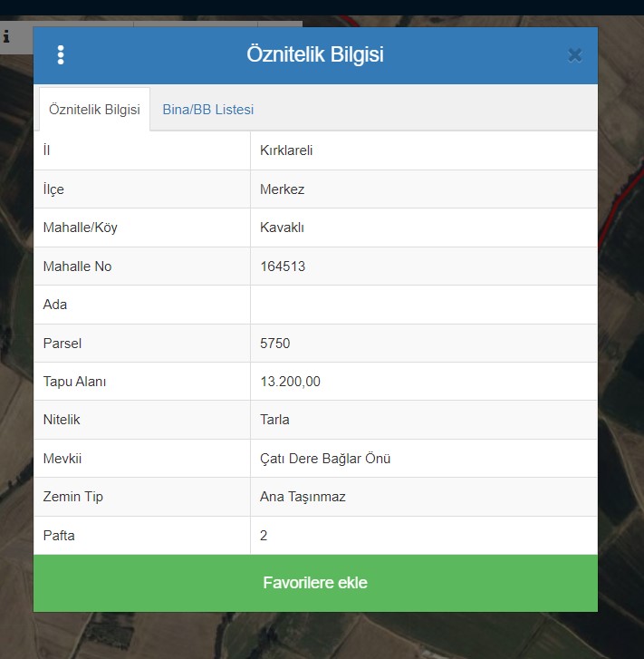Select the Ana Taşınmaz value
The image size is (644, 659).
[x=303, y=497]
